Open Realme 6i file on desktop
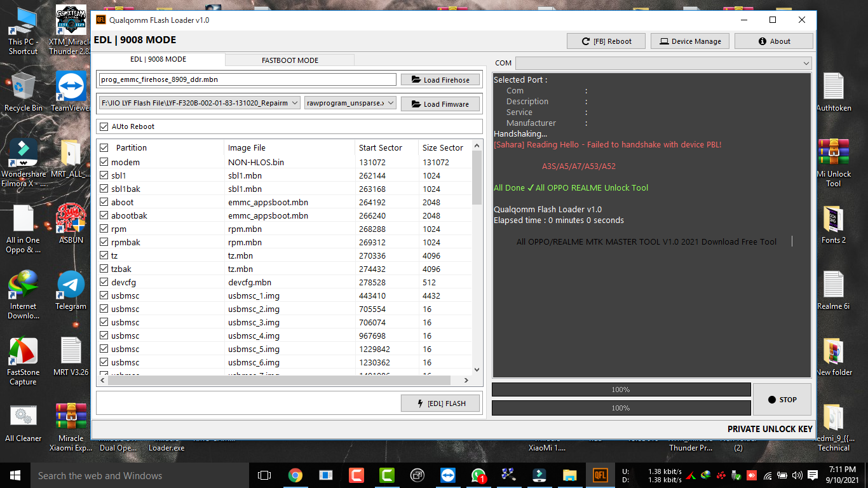Screen dimensions: 868x488 point(833,290)
